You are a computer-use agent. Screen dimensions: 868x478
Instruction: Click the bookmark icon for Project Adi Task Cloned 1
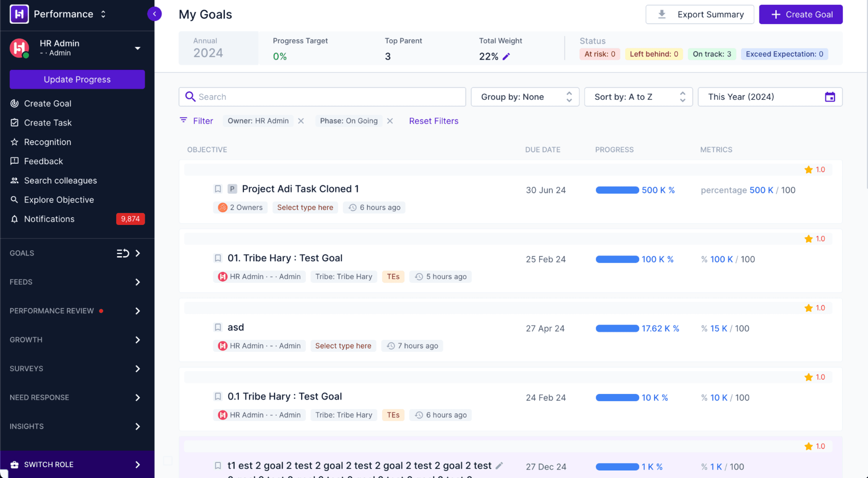[218, 189]
